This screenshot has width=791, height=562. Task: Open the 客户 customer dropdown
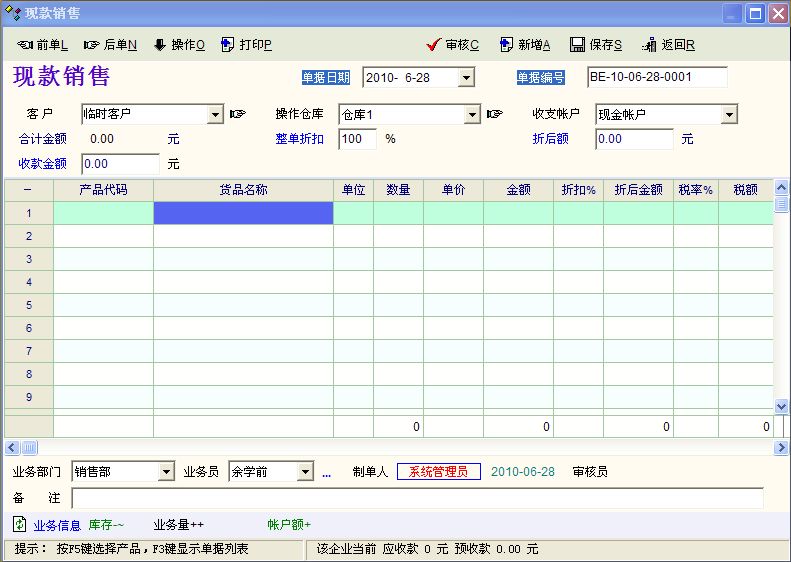(215, 114)
